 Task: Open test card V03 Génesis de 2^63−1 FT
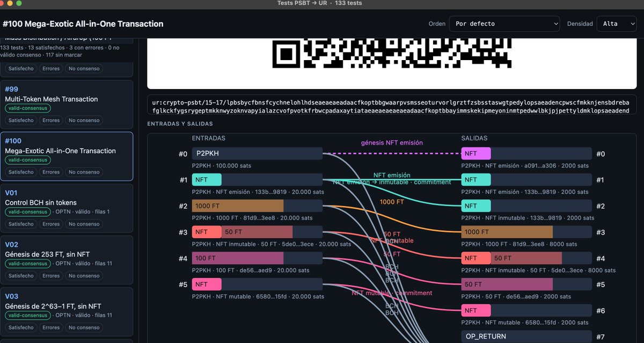(67, 311)
